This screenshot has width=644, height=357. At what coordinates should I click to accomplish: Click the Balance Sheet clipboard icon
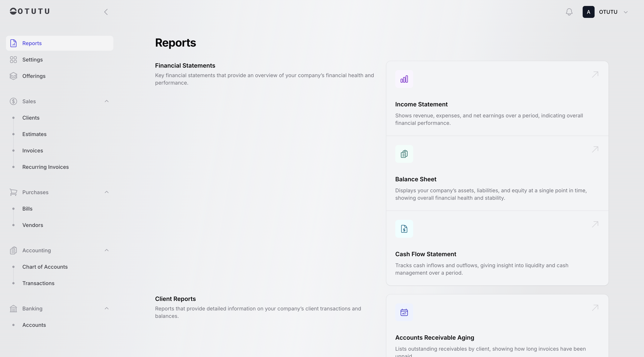(404, 154)
